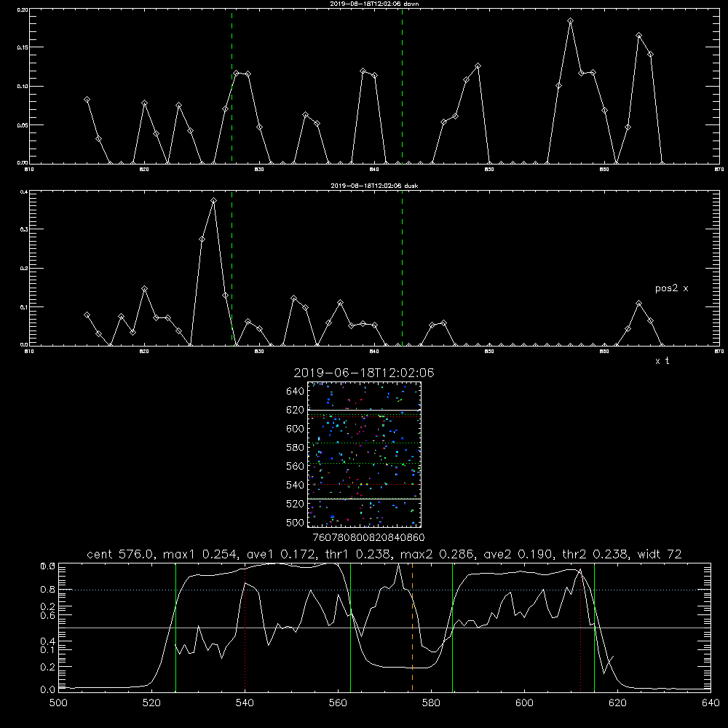Click '540' on the profile plot x-axis
728x728 pixels.
[x=245, y=703]
